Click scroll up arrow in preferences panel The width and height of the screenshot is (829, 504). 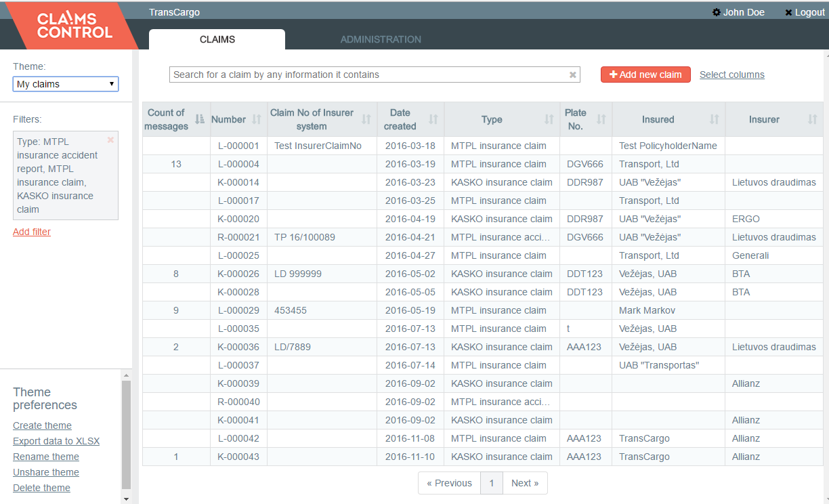coord(126,375)
